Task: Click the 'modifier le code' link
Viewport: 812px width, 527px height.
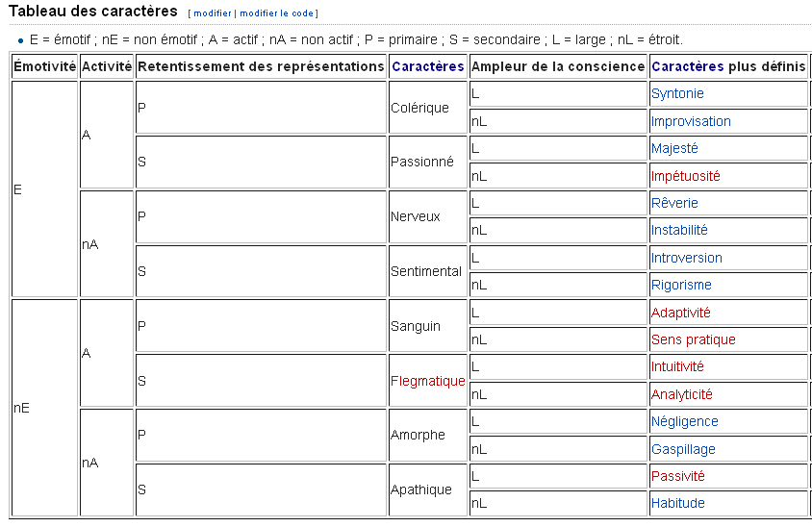Action: click(276, 13)
